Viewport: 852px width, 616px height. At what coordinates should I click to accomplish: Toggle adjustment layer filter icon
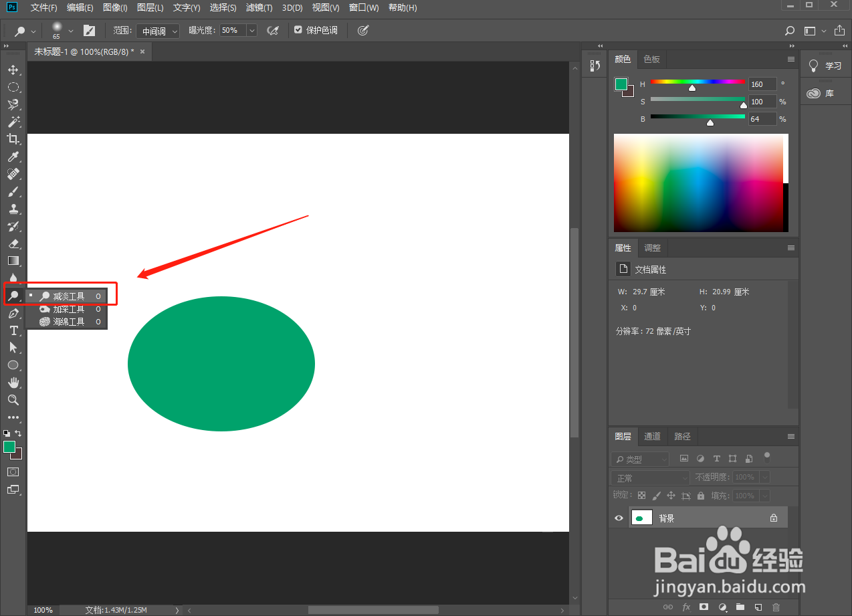click(x=700, y=459)
